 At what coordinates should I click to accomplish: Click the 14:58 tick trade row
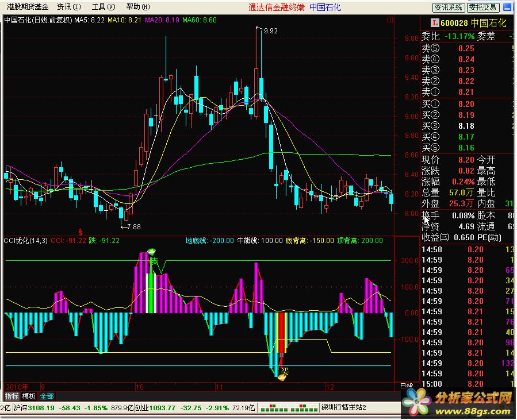(x=468, y=250)
